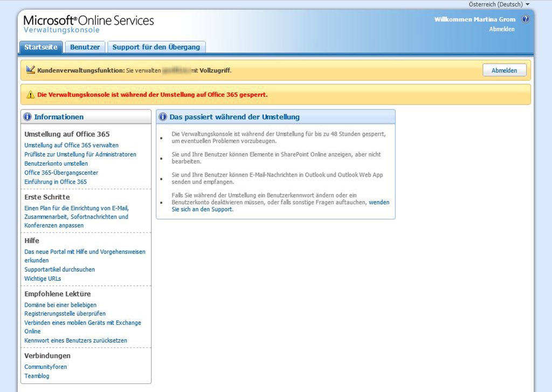Click the 'Verwaltungskonsole' subtitle text
The image size is (552, 392).
61,30
